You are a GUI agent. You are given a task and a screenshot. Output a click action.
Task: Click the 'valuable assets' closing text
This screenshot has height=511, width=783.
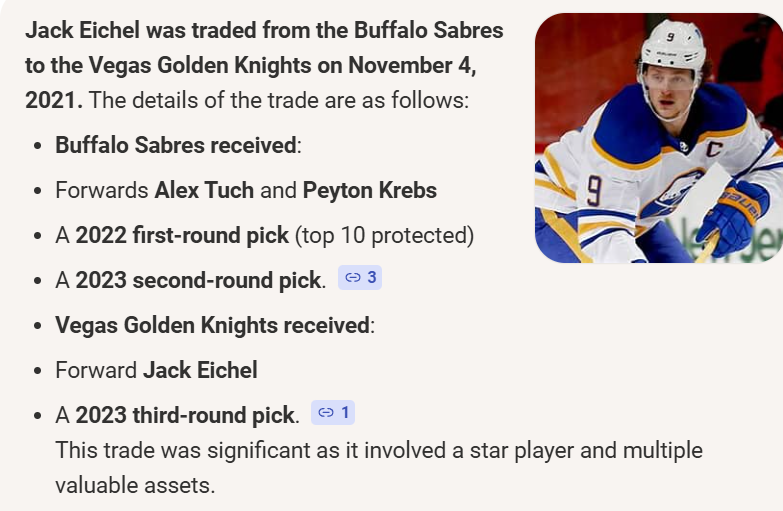135,485
